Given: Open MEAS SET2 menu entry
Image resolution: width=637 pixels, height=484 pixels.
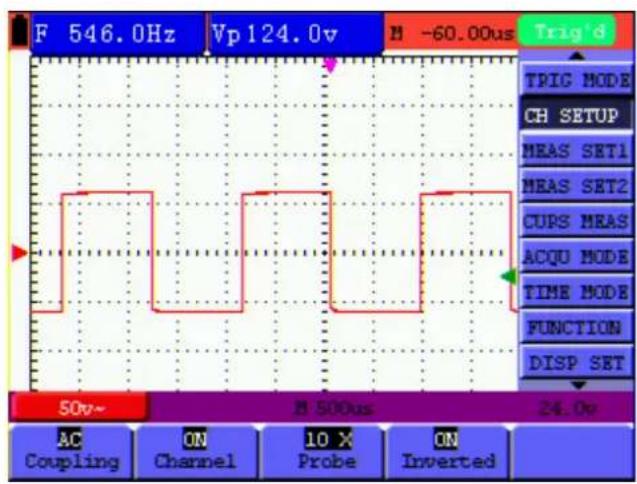Looking at the screenshot, I should coord(576,186).
